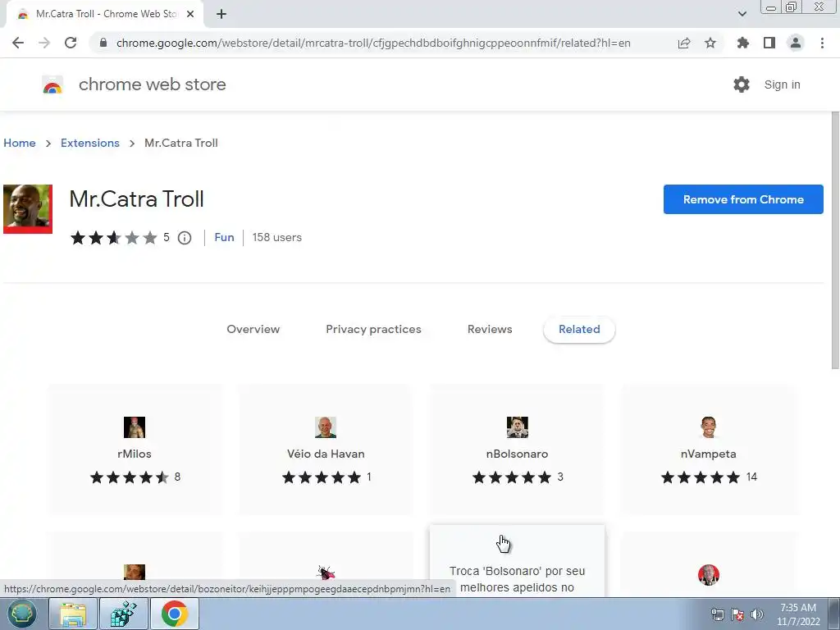Bookmark this page with the star icon
The image size is (840, 630).
point(710,43)
